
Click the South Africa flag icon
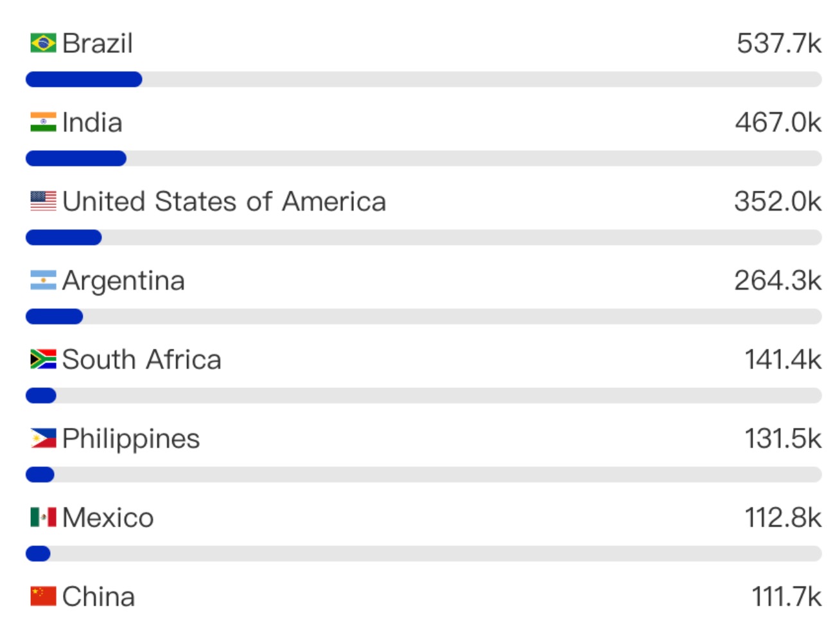(x=43, y=359)
